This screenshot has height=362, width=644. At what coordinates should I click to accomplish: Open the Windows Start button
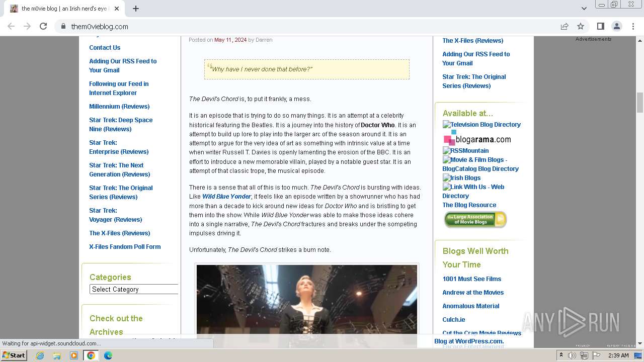[14, 355]
